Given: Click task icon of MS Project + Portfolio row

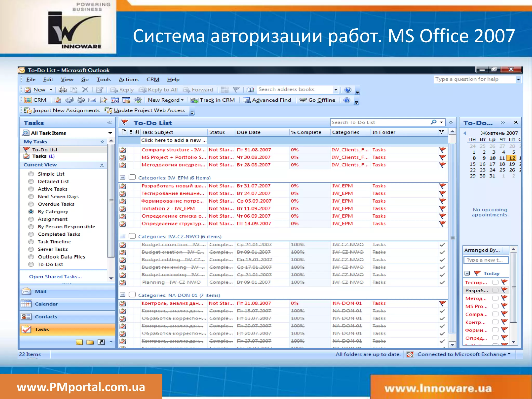Looking at the screenshot, I should point(123,158).
